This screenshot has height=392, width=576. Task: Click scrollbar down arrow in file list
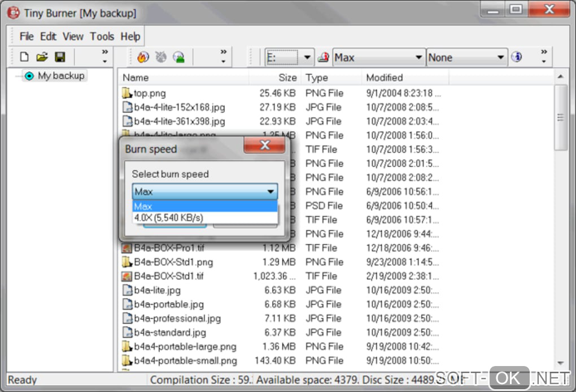[x=560, y=363]
